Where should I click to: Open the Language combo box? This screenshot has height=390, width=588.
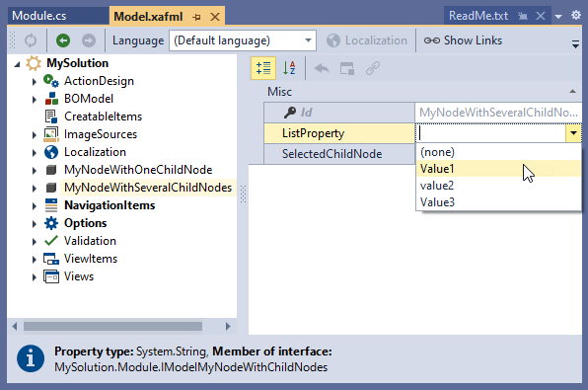coord(243,40)
